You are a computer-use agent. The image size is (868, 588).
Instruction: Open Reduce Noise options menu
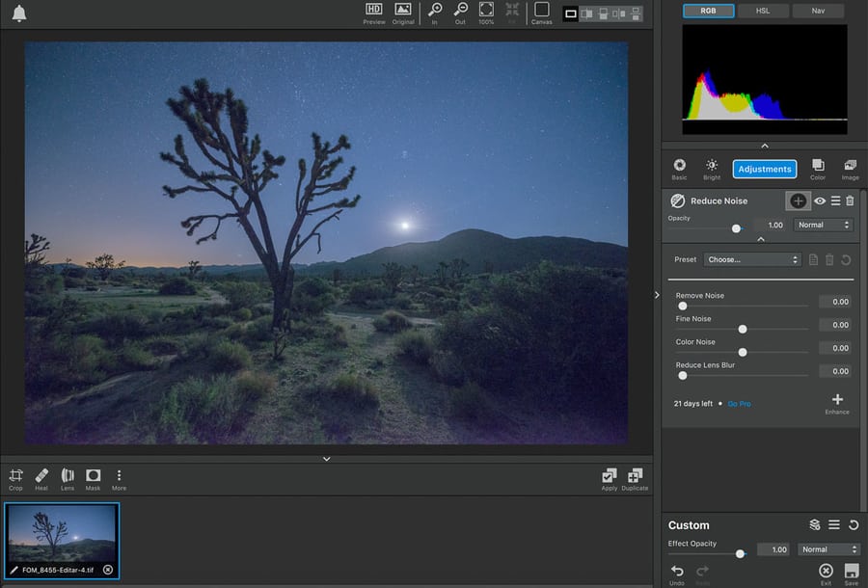coord(835,200)
